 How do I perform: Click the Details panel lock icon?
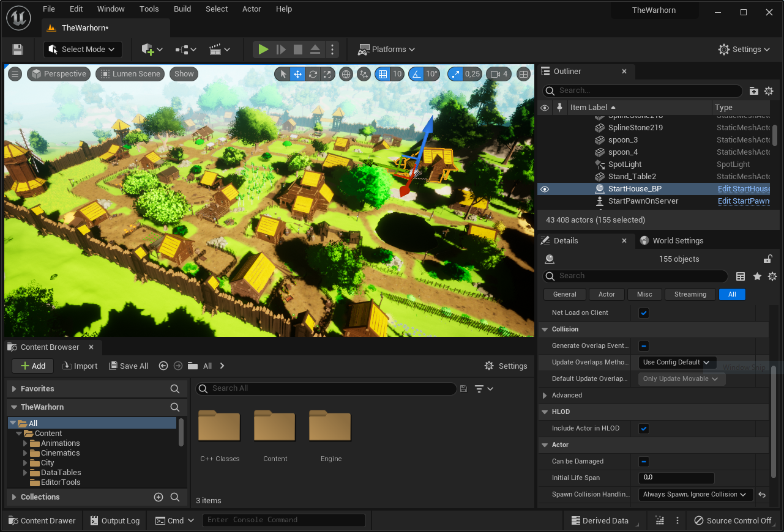767,259
